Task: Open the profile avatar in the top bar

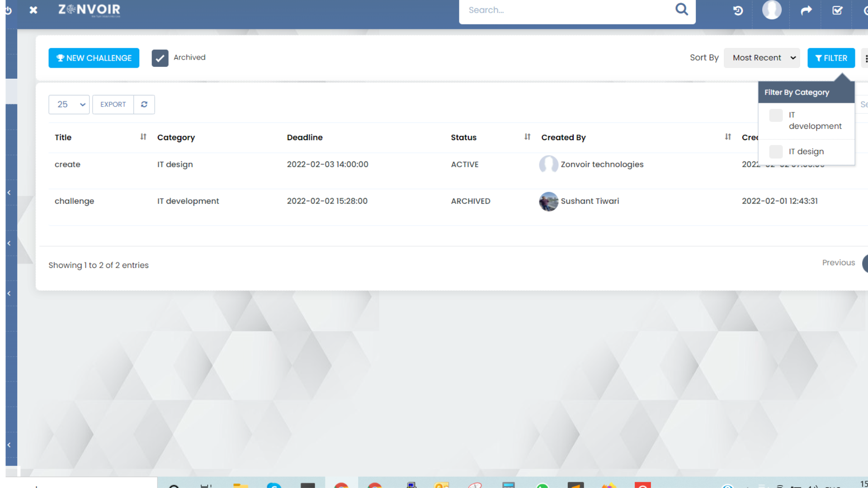Action: [x=772, y=10]
